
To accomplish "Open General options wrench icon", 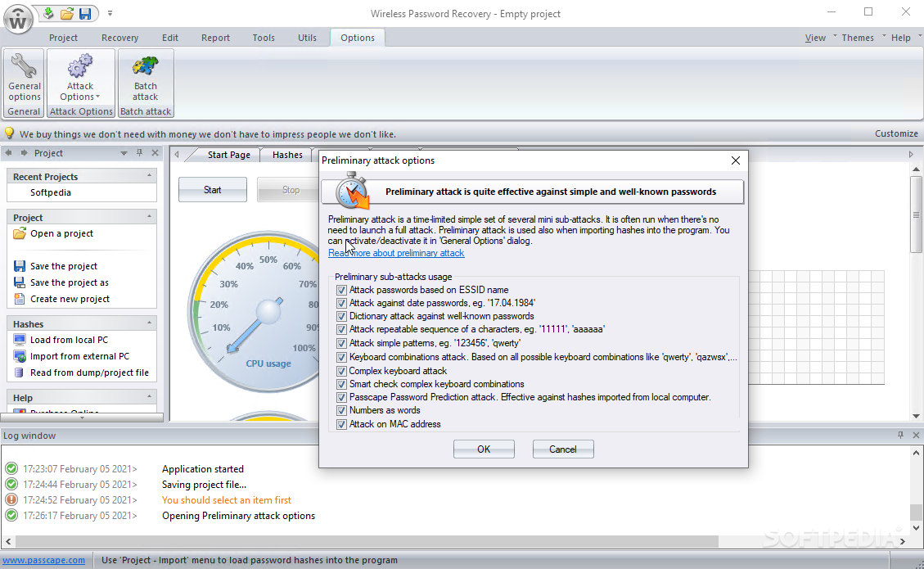I will (x=25, y=65).
